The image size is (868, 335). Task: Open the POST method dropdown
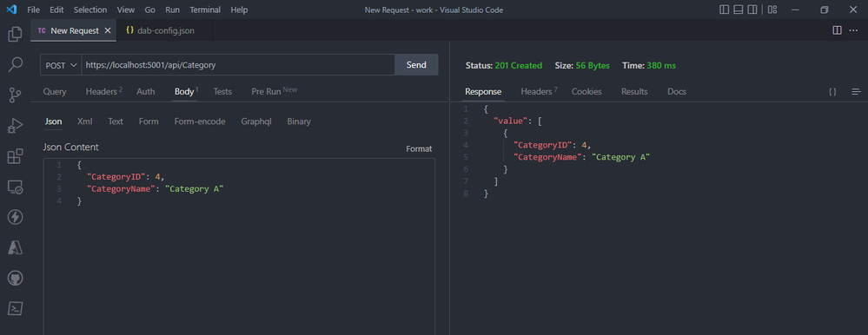(x=61, y=65)
